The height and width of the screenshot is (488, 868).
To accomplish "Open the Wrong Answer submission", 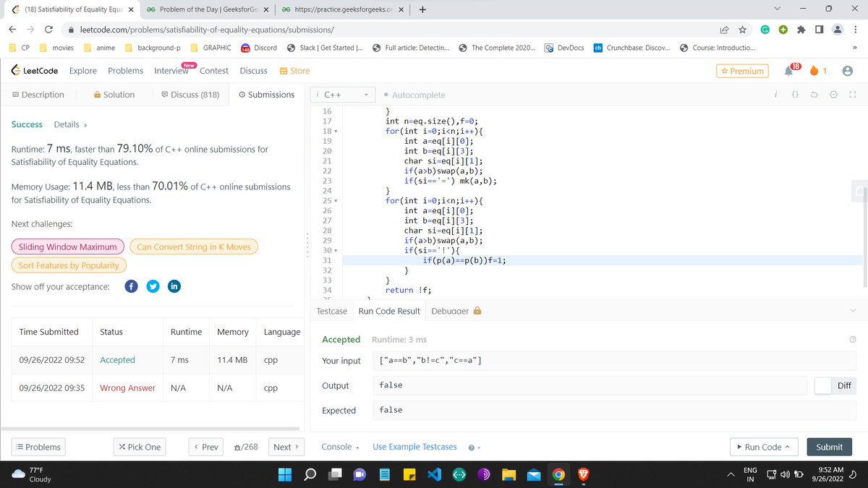I will point(127,388).
